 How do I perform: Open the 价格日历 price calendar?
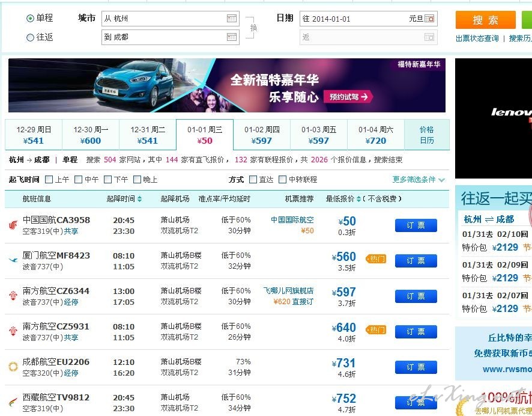coord(427,135)
